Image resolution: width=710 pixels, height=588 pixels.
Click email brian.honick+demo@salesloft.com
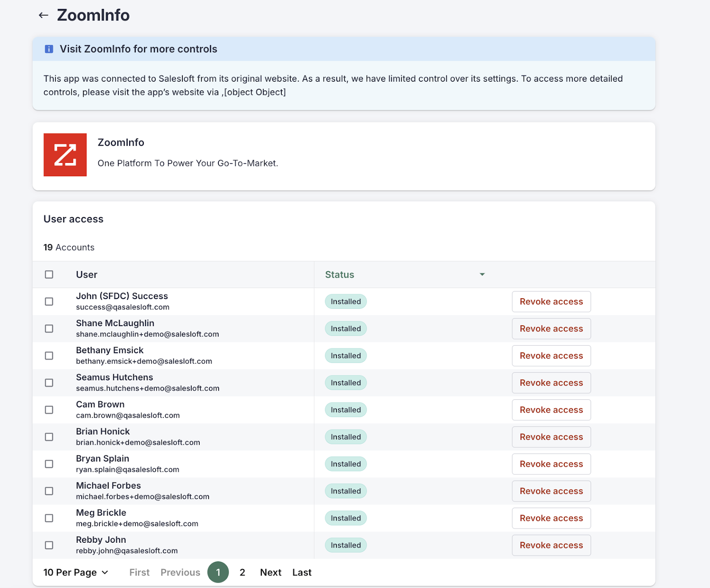pyautogui.click(x=138, y=442)
